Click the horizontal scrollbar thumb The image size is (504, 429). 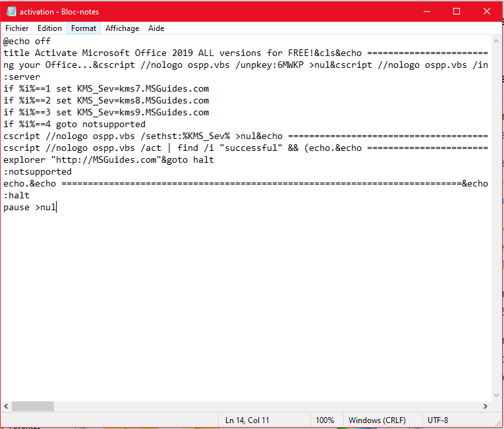pos(33,407)
